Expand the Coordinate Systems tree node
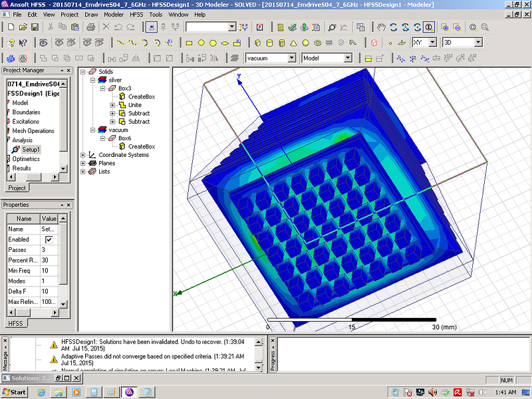 point(83,155)
